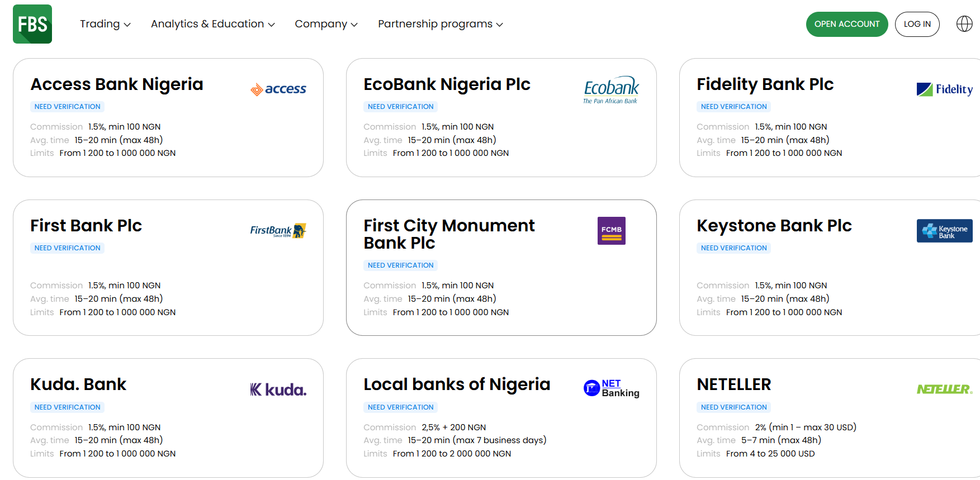Select the Fidelity Bank Plc heading

click(765, 84)
